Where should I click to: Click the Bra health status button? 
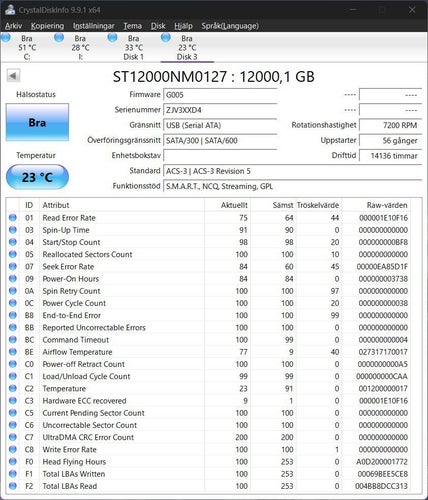[x=37, y=122]
